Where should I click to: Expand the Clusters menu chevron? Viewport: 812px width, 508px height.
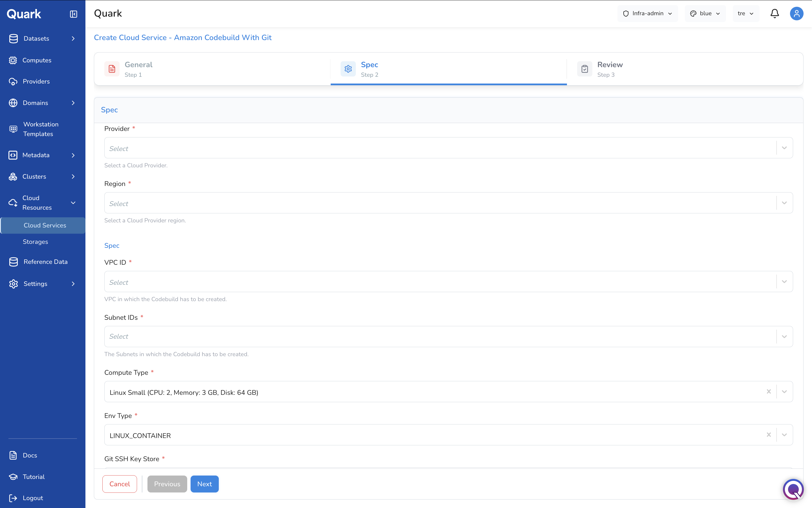point(73,176)
